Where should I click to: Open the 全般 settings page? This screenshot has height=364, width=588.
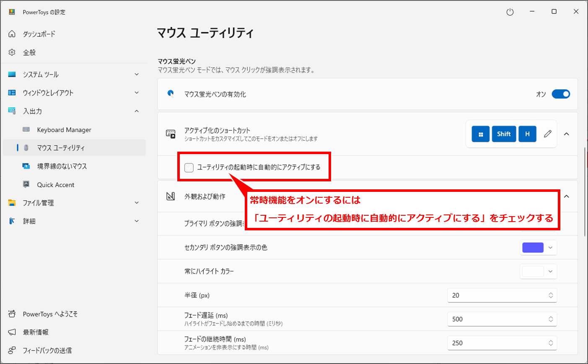coord(74,52)
